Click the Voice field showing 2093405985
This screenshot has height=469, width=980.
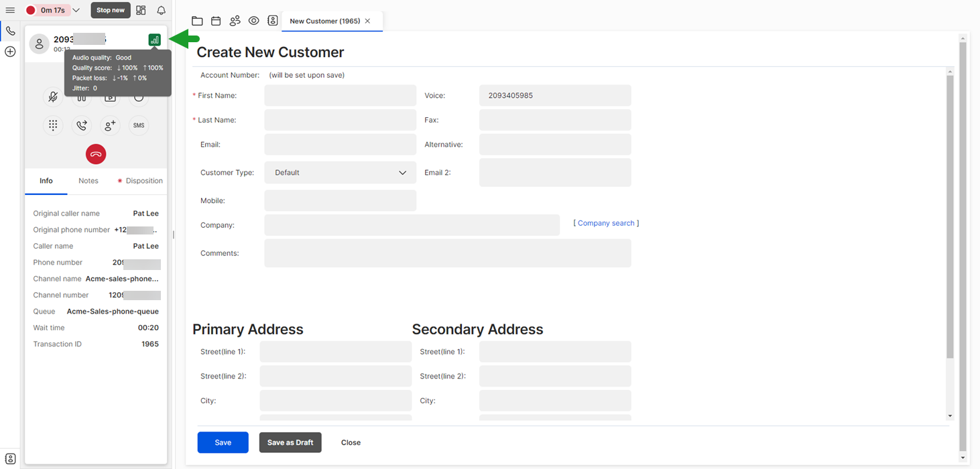555,96
